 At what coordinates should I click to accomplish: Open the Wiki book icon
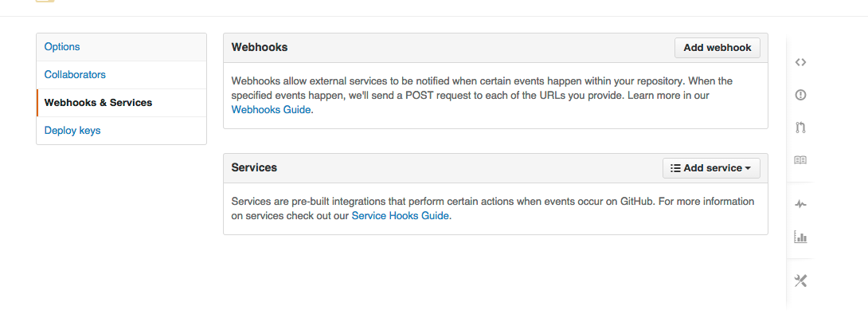(800, 159)
